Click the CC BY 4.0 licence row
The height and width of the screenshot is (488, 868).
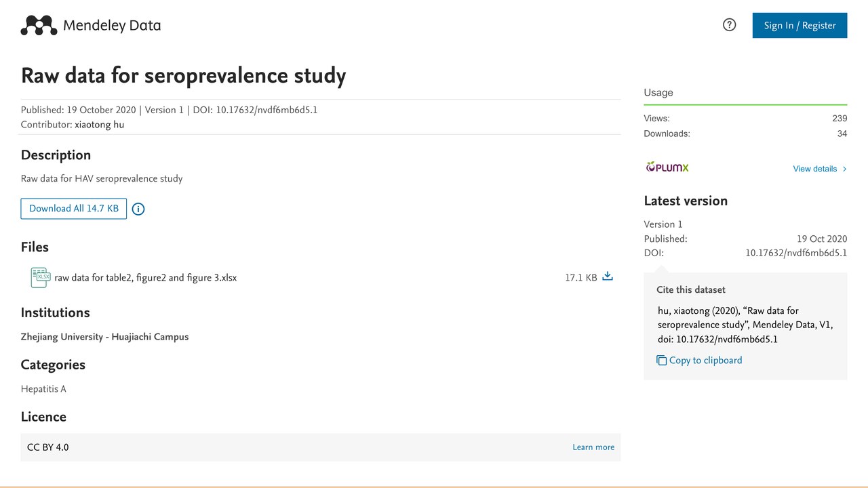[x=321, y=447]
